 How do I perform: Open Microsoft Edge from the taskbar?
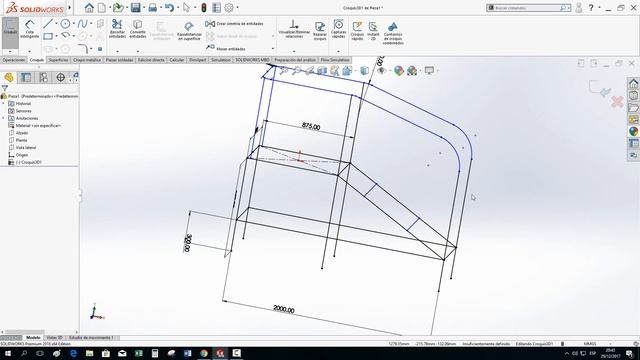(73, 353)
